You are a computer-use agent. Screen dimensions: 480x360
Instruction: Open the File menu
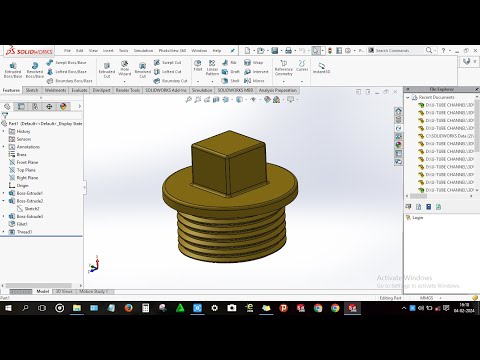point(67,51)
